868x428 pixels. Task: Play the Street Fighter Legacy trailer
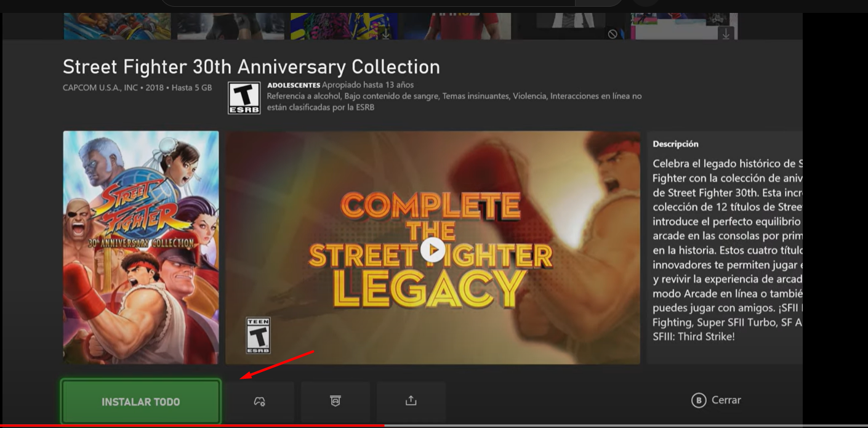[433, 249]
